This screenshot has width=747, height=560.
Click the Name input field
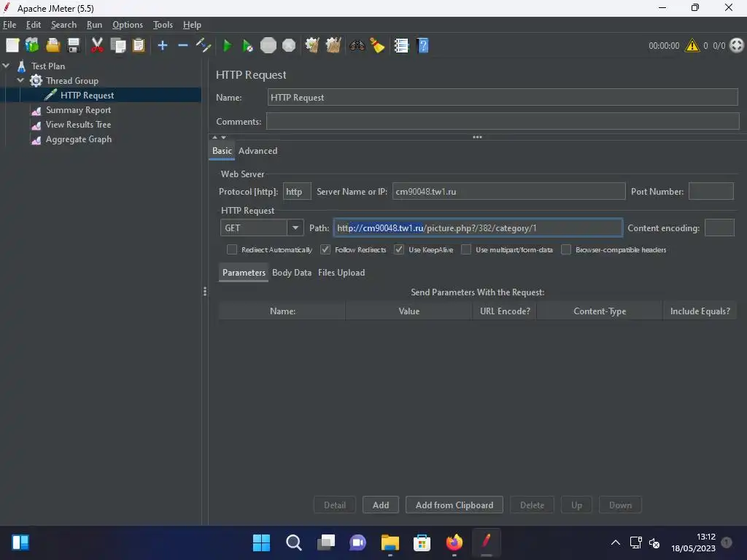(503, 98)
